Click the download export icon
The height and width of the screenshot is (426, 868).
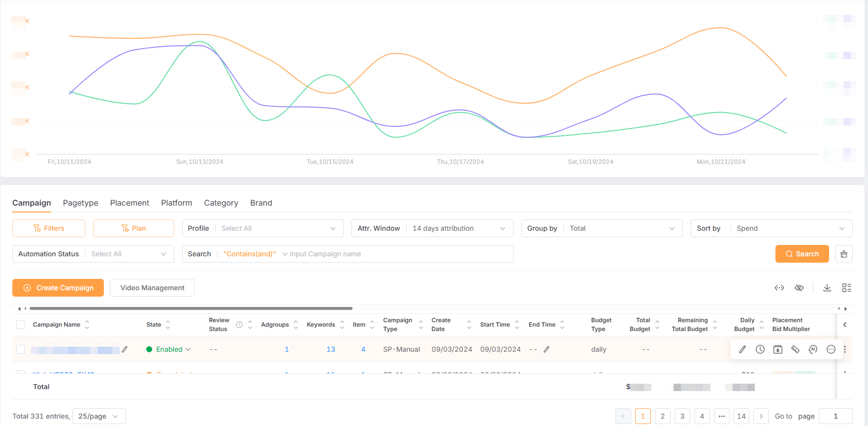pyautogui.click(x=827, y=288)
